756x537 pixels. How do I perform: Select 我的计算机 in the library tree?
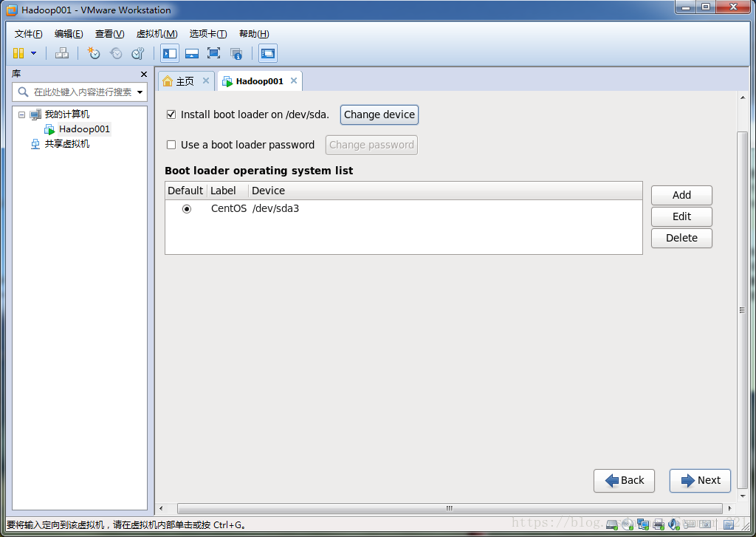67,114
